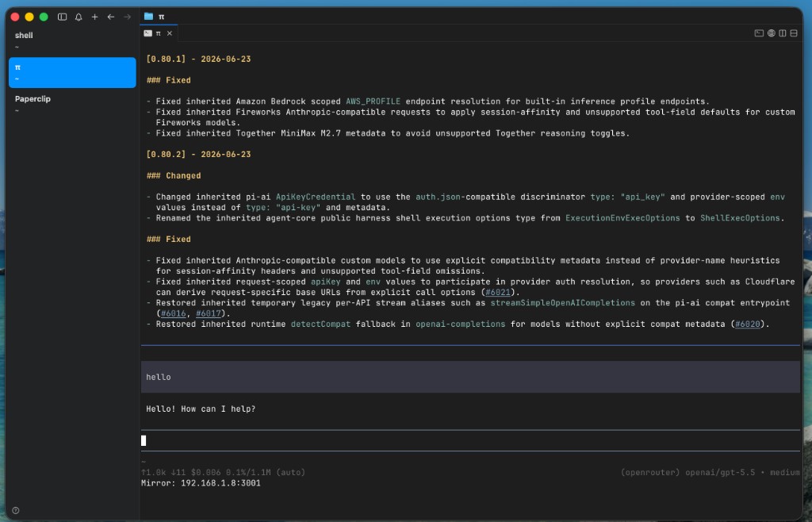812x522 pixels.
Task: Split pane horizontally icon
Action: [793, 33]
